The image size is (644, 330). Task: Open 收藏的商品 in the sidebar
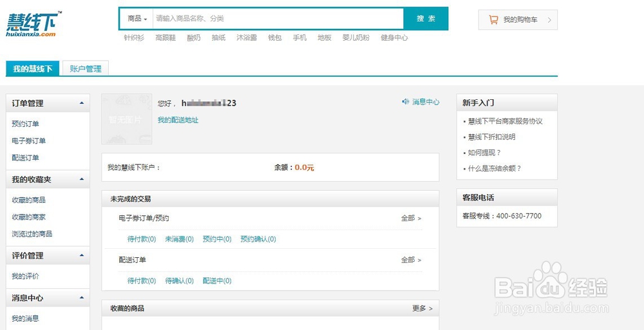pyautogui.click(x=29, y=200)
